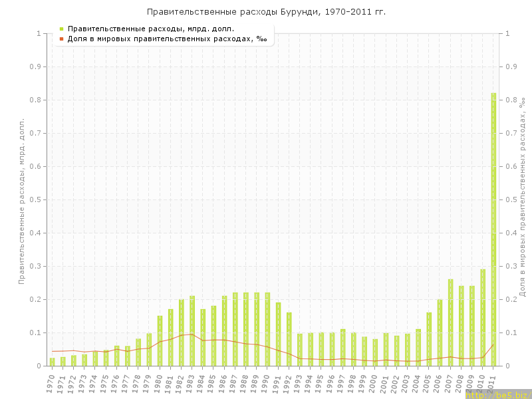Viewport: 532px width, 399px height.
Task: Click the orange legend marker for world share
Action: coord(61,39)
